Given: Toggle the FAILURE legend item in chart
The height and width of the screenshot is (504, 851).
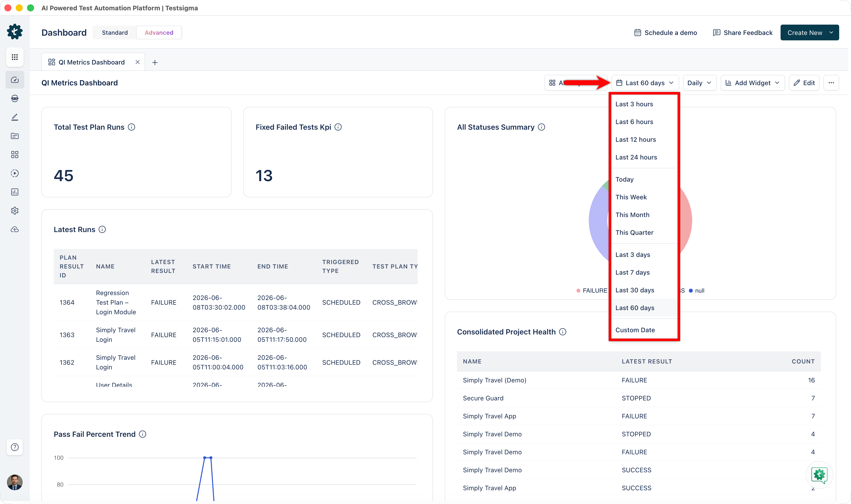Looking at the screenshot, I should tap(592, 291).
